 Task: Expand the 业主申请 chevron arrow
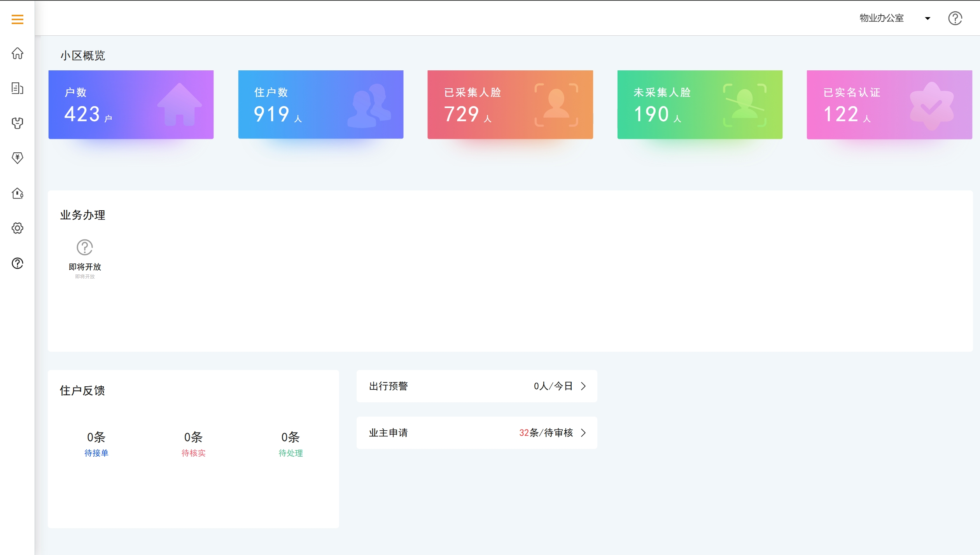(x=583, y=433)
